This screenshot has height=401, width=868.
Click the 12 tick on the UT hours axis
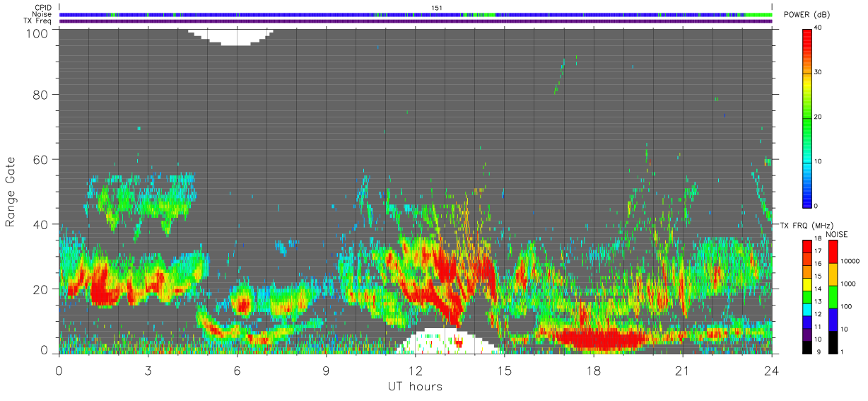415,371
